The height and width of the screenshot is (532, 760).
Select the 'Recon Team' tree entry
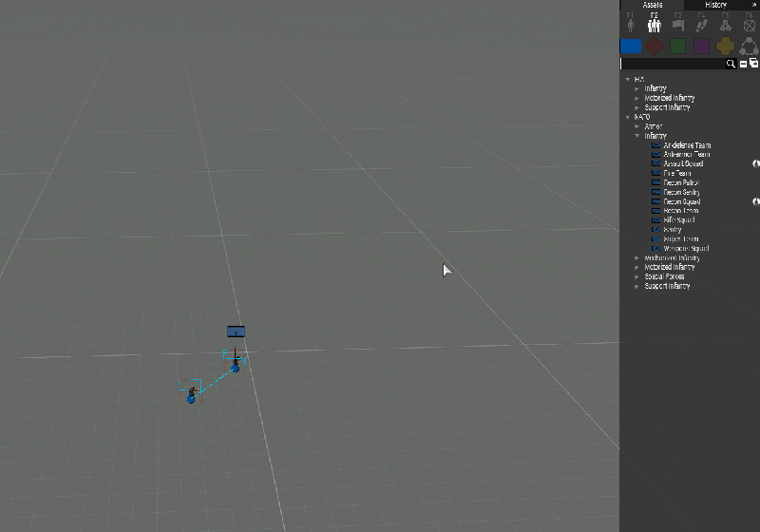681,211
